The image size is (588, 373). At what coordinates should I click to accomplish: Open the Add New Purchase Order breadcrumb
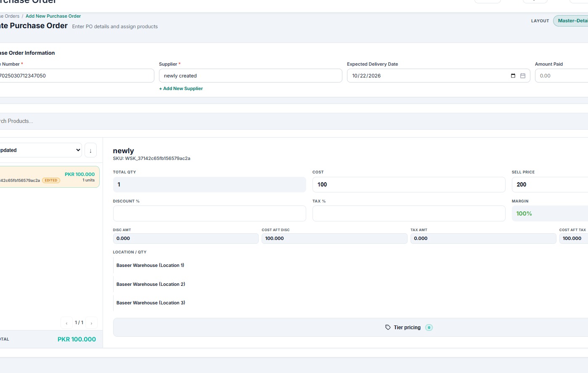pos(53,16)
